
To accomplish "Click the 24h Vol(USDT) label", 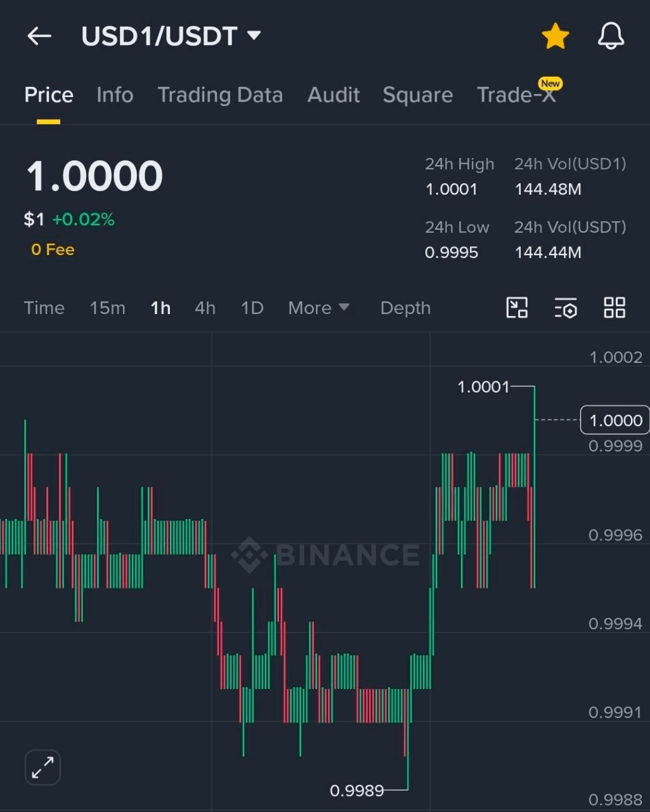I will pyautogui.click(x=570, y=227).
